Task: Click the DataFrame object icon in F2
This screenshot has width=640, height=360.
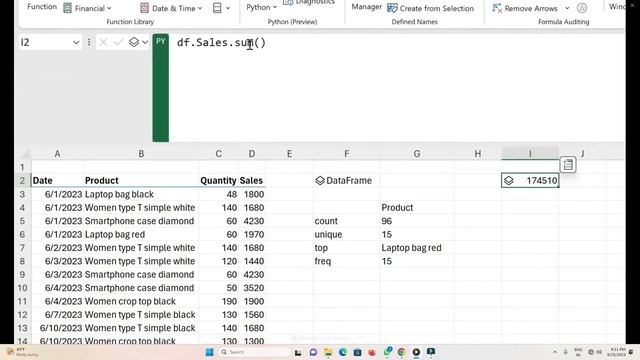Action: [x=320, y=180]
